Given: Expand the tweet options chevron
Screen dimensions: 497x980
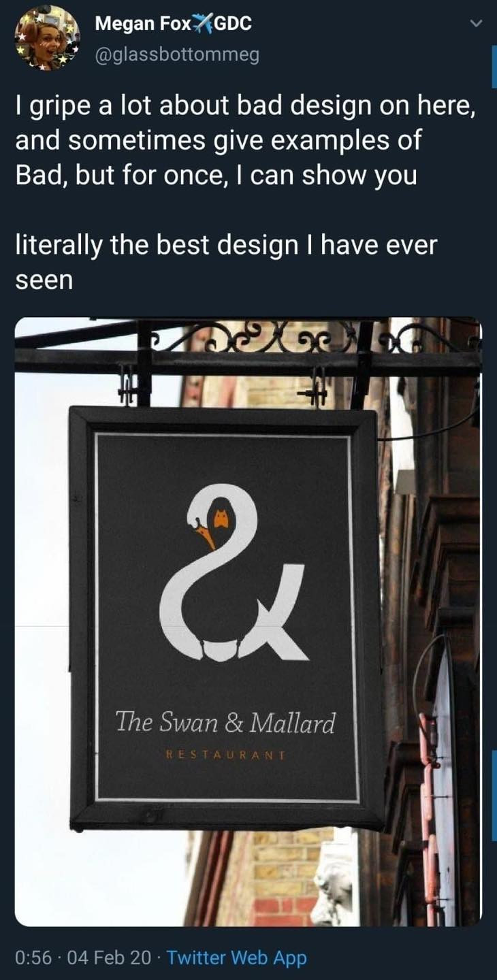Looking at the screenshot, I should click(x=477, y=24).
